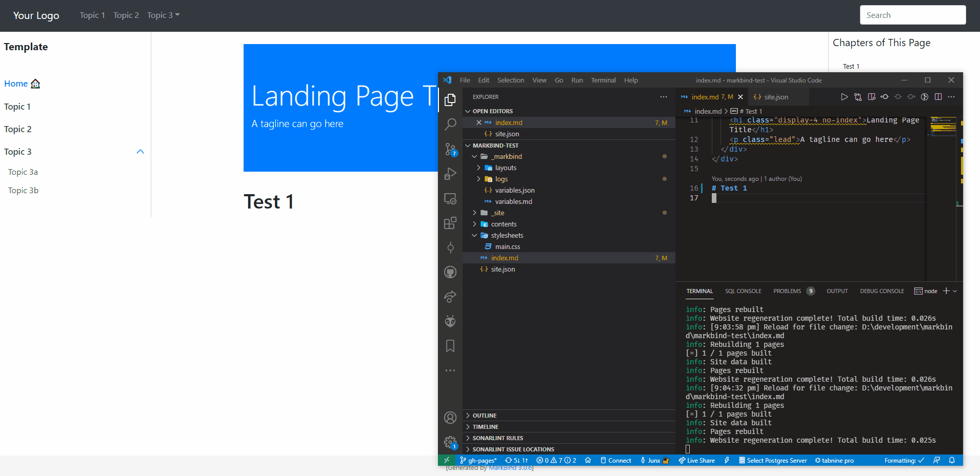This screenshot has width=980, height=476.
Task: Click the notifications bell in the status bar
Action: (x=952, y=460)
